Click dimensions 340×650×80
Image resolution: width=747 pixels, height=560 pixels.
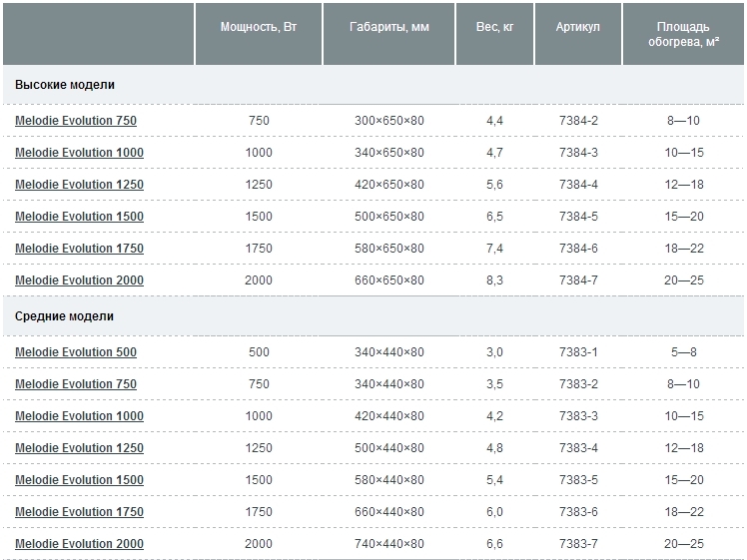[389, 153]
